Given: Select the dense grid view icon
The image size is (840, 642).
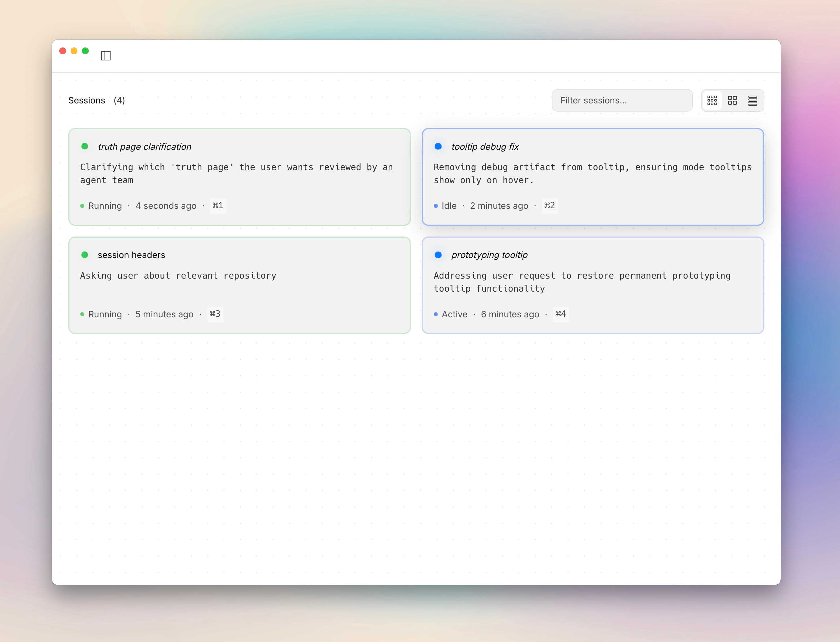Looking at the screenshot, I should pyautogui.click(x=712, y=100).
